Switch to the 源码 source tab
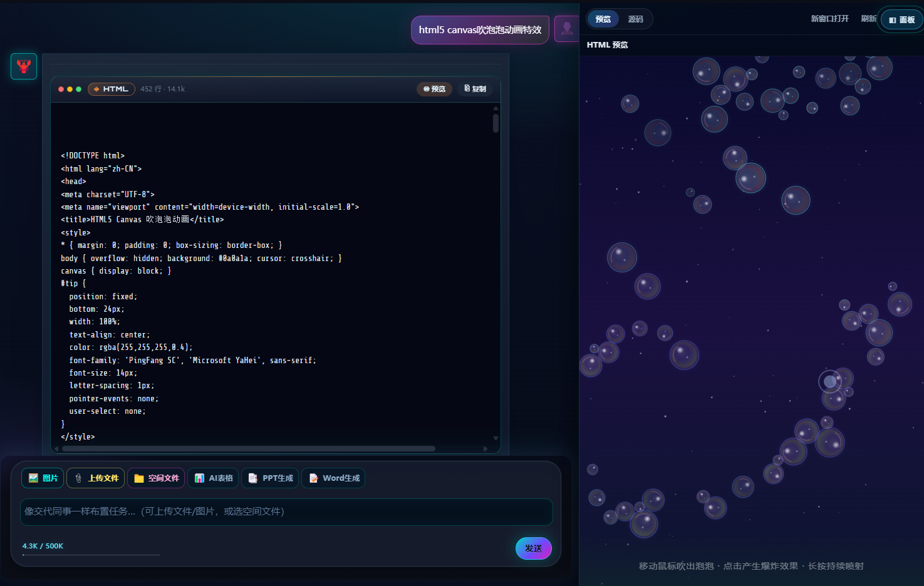Image resolution: width=924 pixels, height=586 pixels. (636, 19)
